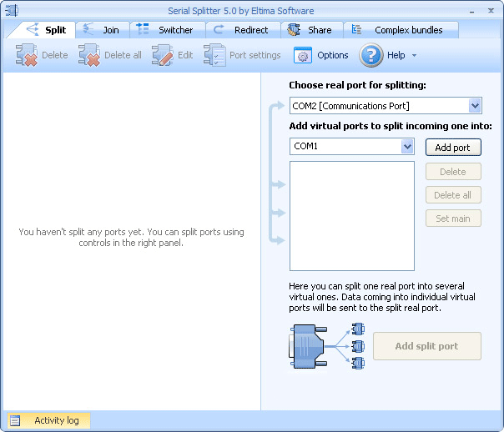Click the Delete toolbar icon
The width and height of the screenshot is (504, 432).
(x=27, y=56)
